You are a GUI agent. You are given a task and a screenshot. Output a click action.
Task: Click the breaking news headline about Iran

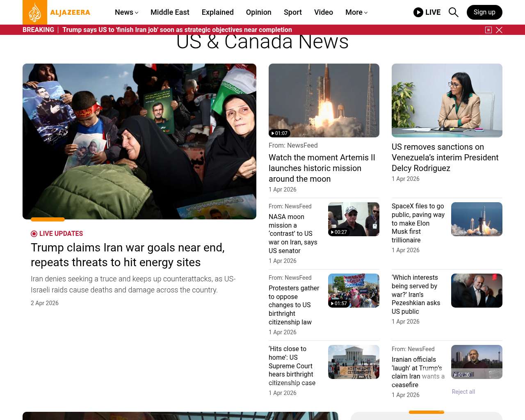click(x=177, y=30)
